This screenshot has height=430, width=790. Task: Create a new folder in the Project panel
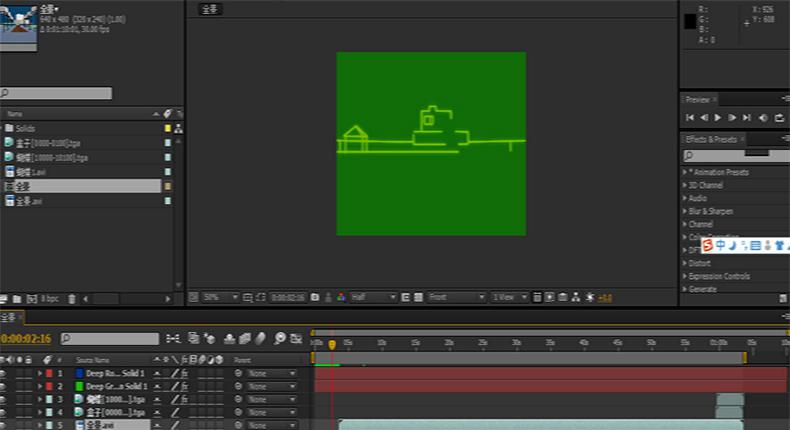point(17,299)
